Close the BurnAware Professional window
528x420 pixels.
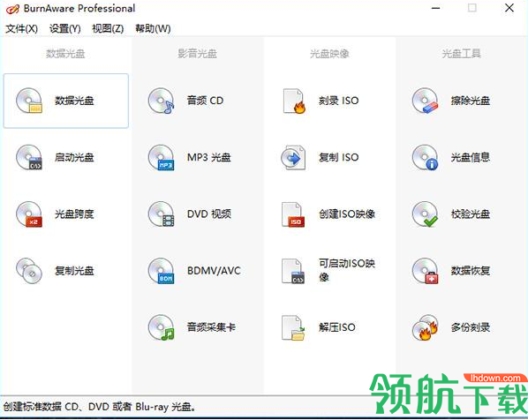tap(509, 8)
